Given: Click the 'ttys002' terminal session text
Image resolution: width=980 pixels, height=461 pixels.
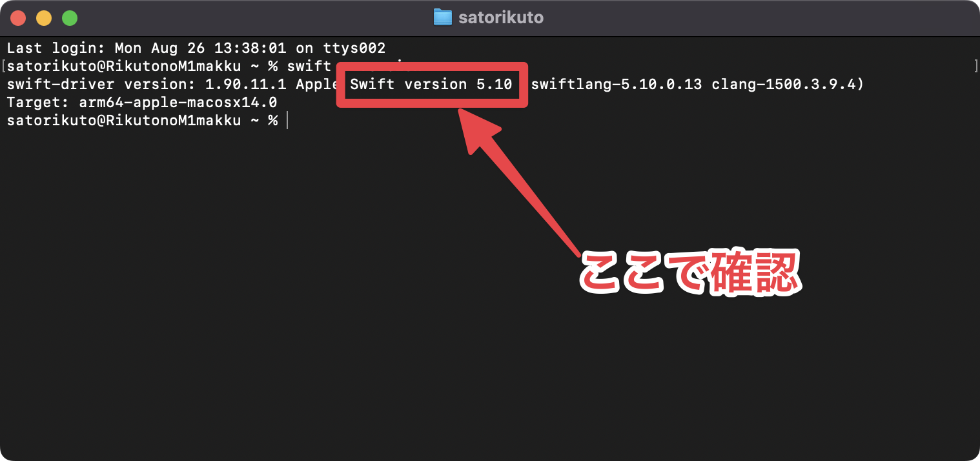Looking at the screenshot, I should (x=355, y=47).
